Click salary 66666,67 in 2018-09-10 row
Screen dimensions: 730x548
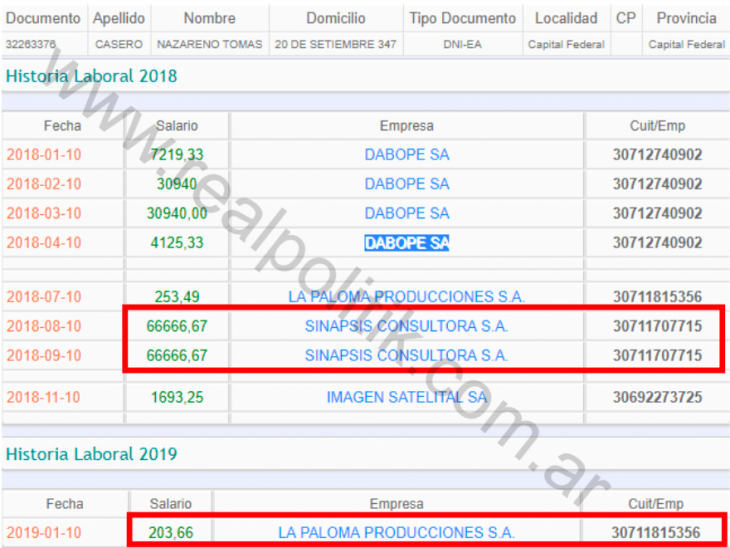(177, 355)
